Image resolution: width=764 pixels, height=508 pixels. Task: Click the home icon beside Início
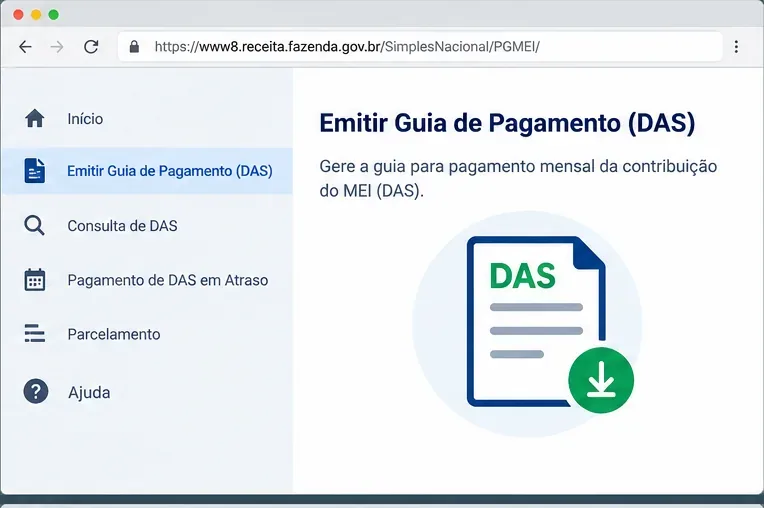pyautogui.click(x=35, y=118)
